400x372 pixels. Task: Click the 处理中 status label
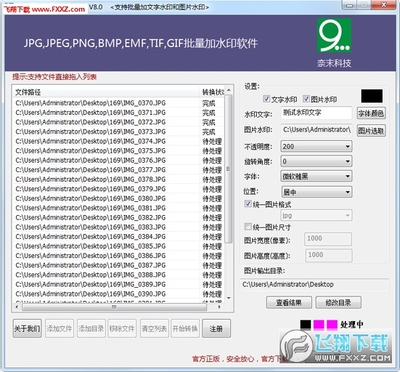(x=352, y=324)
